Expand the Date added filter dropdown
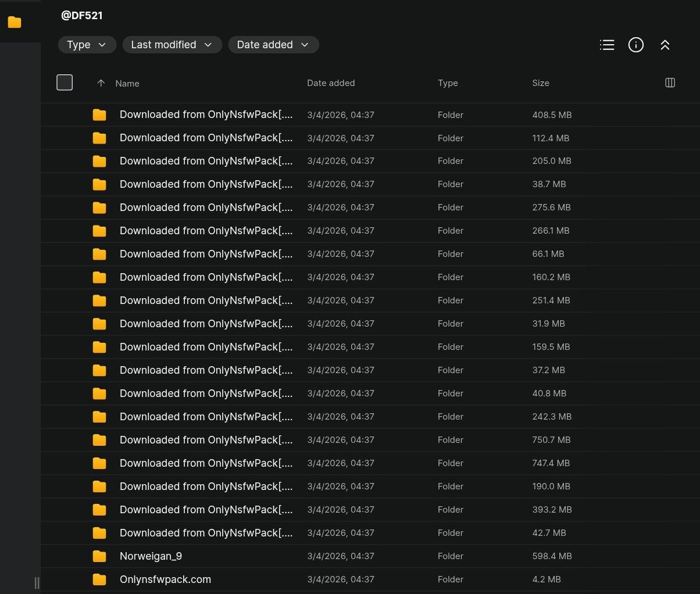Image resolution: width=700 pixels, height=594 pixels. (273, 45)
